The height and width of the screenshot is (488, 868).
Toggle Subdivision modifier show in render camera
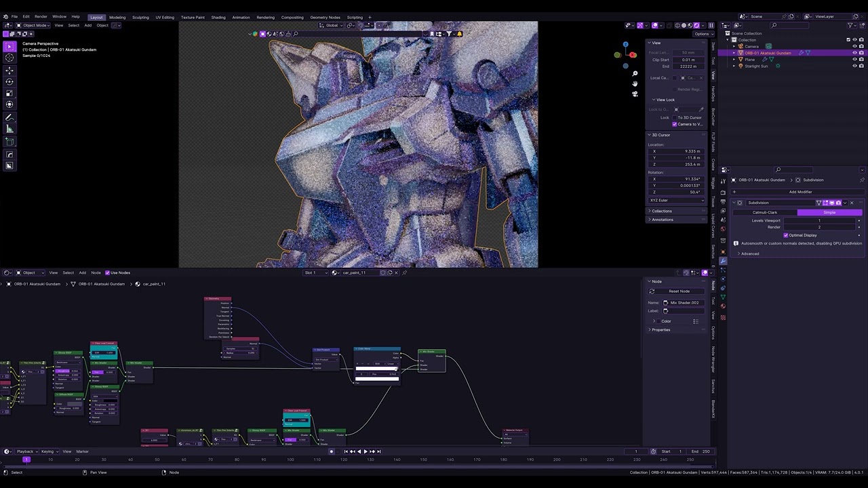tap(838, 203)
